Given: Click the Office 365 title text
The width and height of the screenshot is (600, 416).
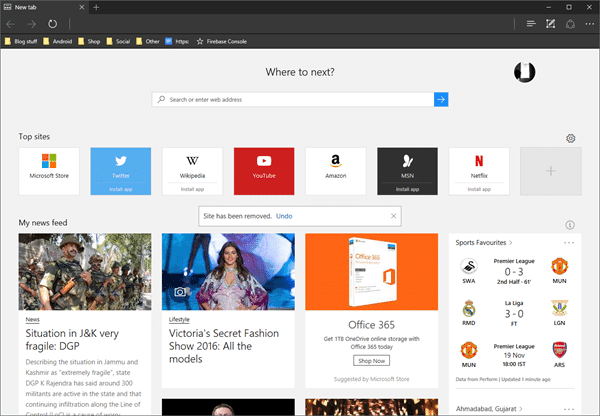Looking at the screenshot, I should tap(372, 325).
